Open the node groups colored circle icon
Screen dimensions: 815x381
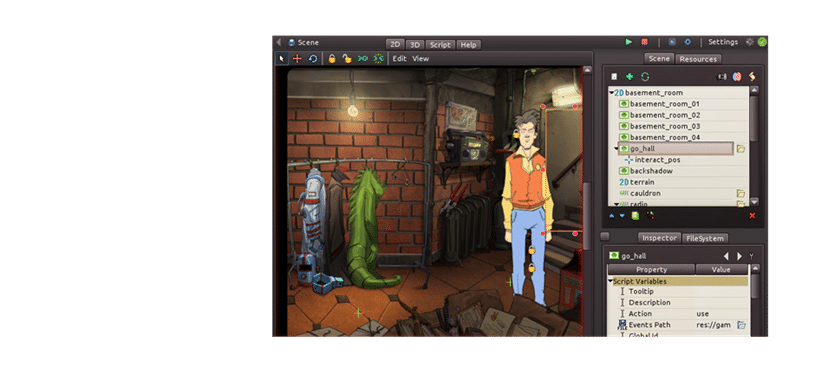coord(737,76)
